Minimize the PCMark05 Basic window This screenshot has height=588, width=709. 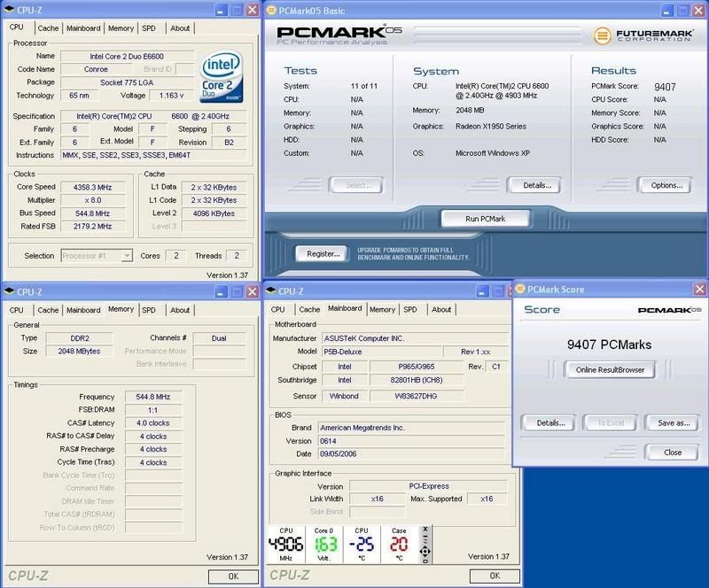click(667, 11)
